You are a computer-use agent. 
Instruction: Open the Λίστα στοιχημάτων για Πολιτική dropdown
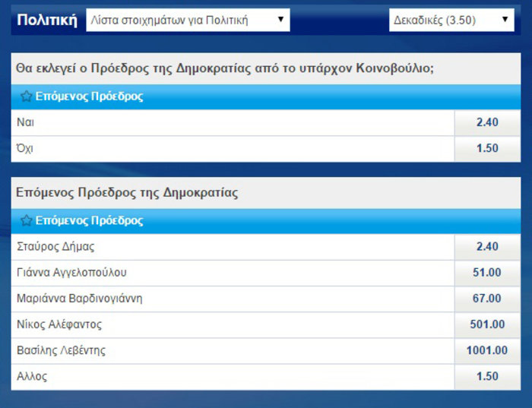click(188, 21)
